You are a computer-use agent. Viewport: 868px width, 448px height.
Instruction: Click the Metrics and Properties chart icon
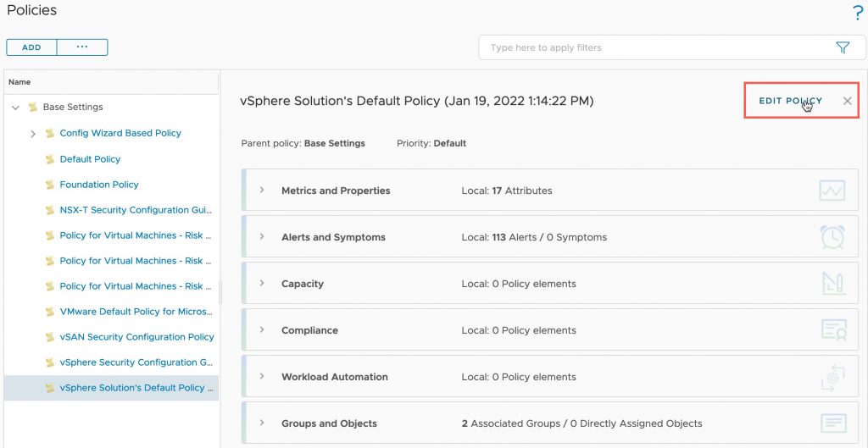832,191
